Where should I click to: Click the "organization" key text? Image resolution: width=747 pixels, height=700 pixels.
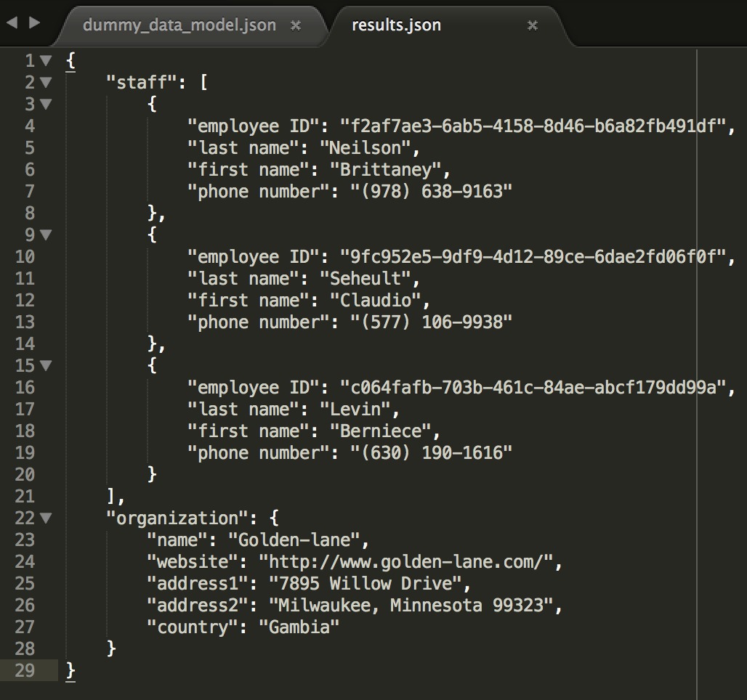177,518
